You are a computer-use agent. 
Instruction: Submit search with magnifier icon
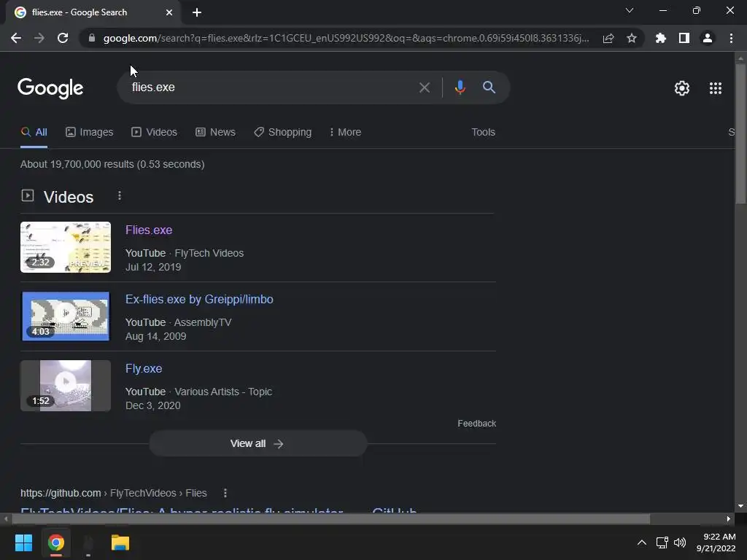489,87
